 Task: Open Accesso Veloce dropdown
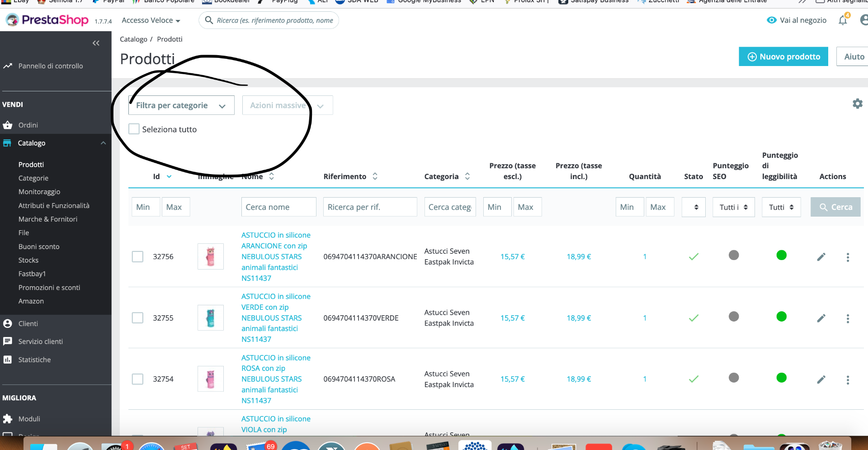click(x=151, y=20)
